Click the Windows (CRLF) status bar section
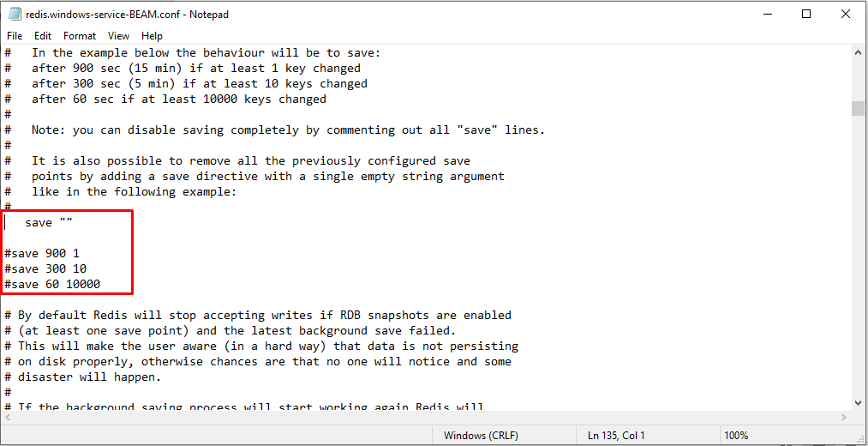The image size is (868, 446). 481,436
